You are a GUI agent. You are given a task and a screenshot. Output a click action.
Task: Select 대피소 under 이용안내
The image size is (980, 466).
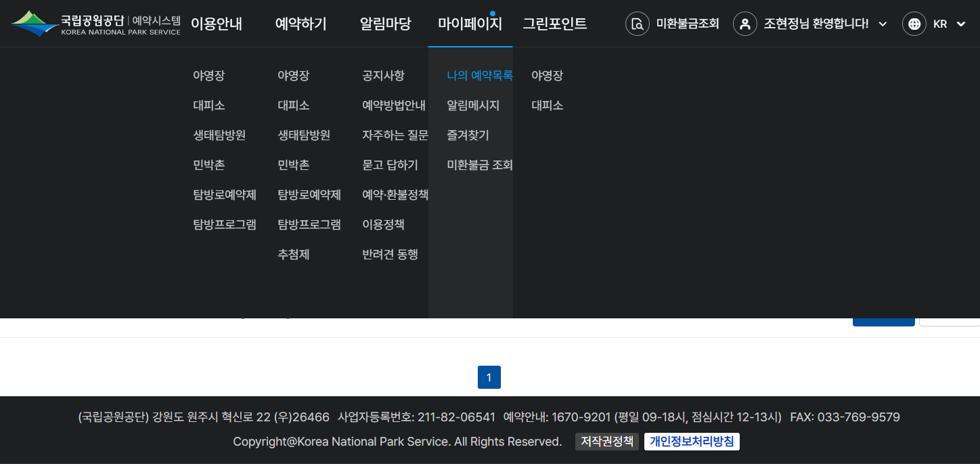(x=208, y=106)
